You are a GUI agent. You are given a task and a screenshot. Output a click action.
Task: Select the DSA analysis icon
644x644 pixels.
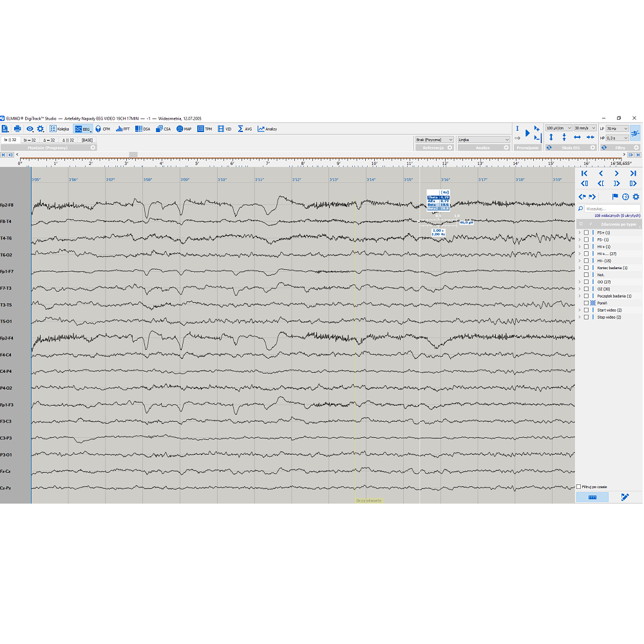click(x=143, y=129)
